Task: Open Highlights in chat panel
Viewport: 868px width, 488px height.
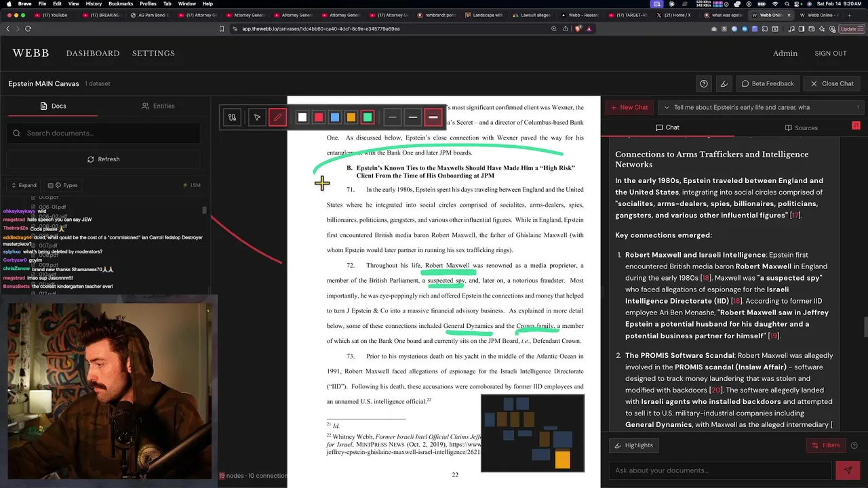Action: [x=634, y=445]
